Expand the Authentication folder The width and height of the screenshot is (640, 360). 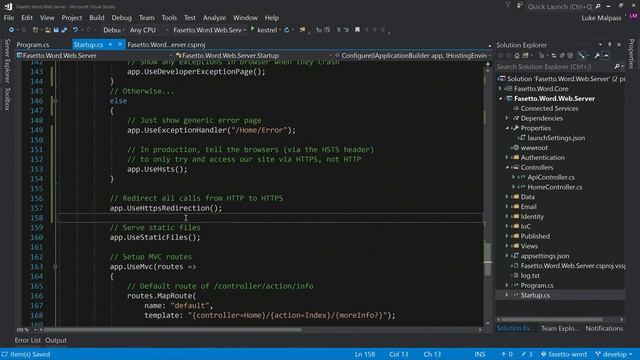tap(507, 158)
